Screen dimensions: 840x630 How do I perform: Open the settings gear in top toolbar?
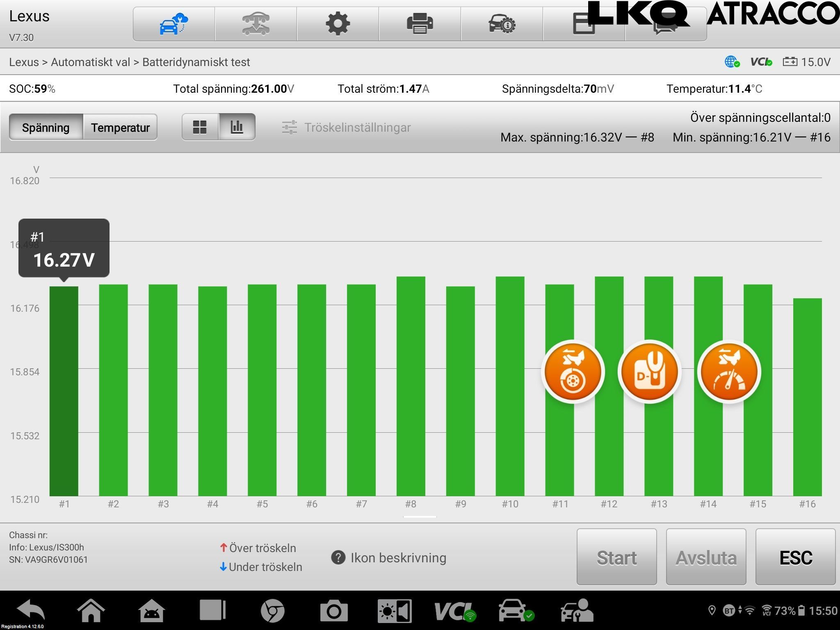(x=338, y=24)
